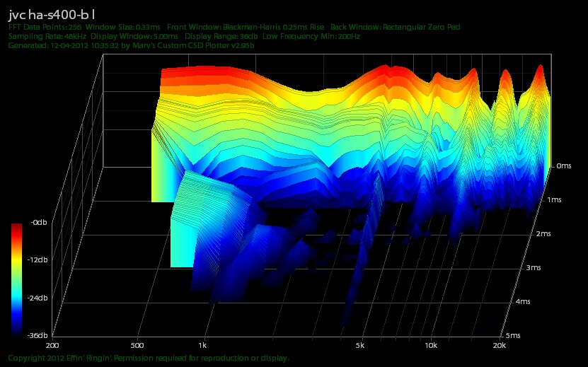Click the copyright notice at the bottom

149,358
